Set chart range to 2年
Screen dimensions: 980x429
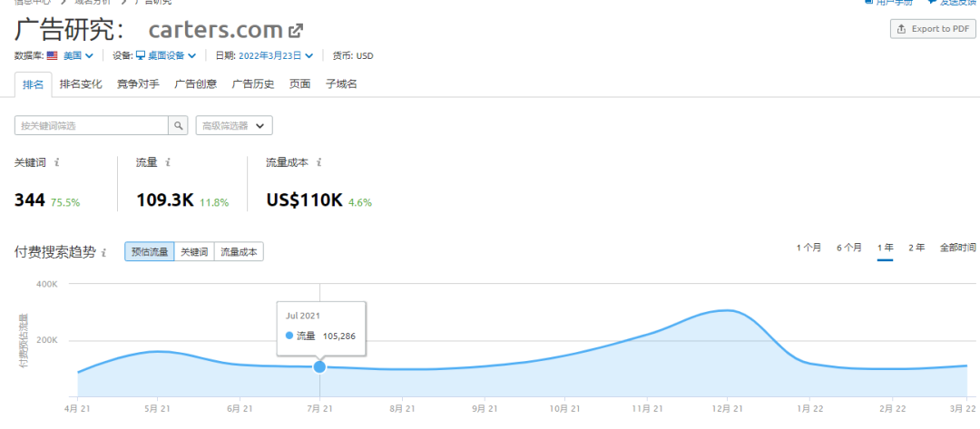point(916,248)
